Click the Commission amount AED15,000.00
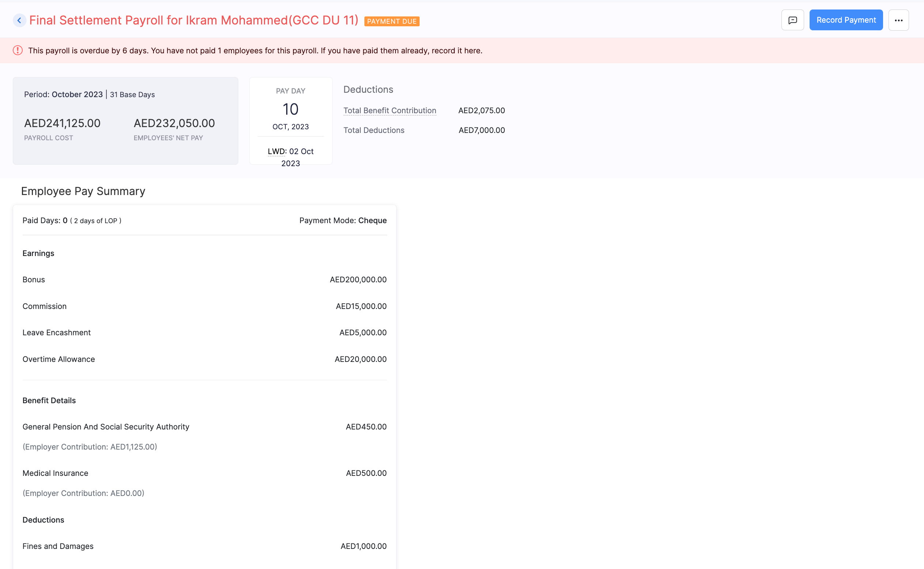 [361, 306]
